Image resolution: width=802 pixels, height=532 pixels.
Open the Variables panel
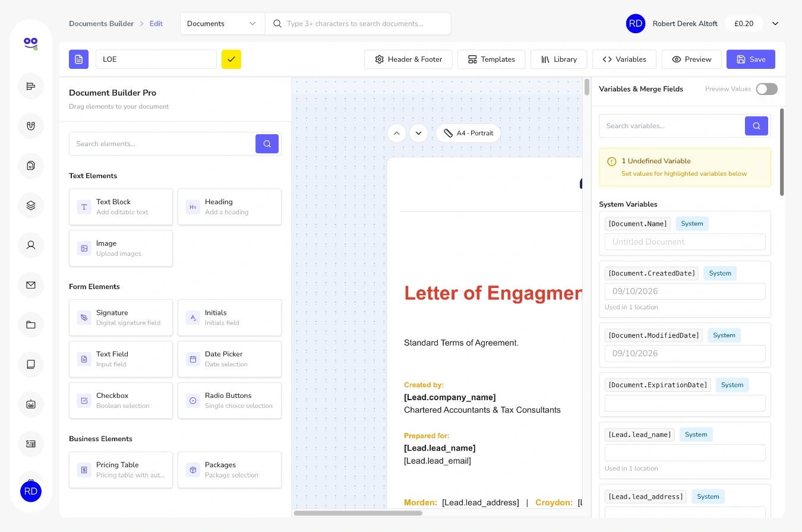coord(624,59)
